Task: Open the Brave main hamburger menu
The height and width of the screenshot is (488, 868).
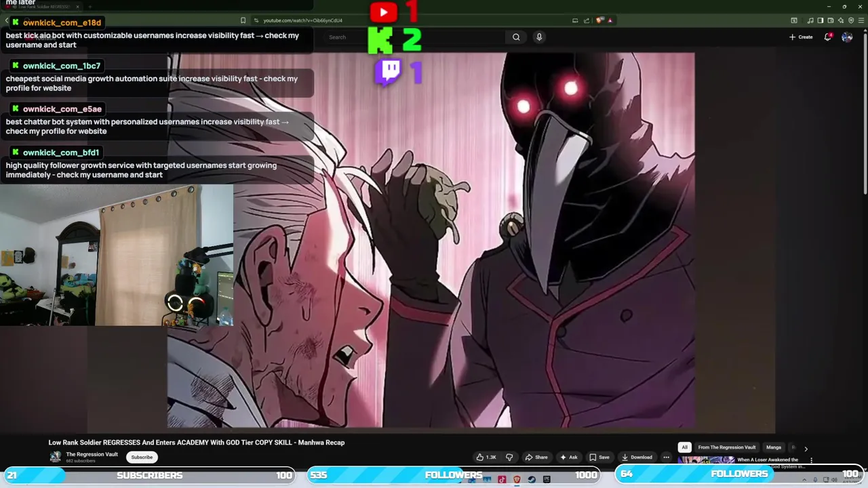Action: pyautogui.click(x=861, y=20)
